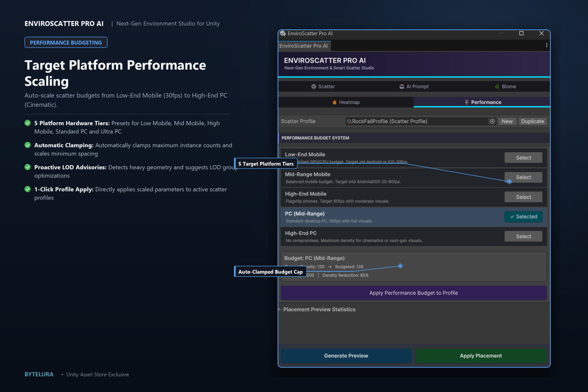
Task: Click the 'PC (Mid-Range)' row title
Action: point(305,214)
